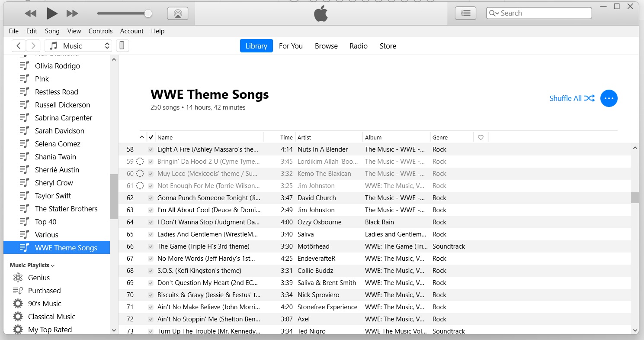The width and height of the screenshot is (644, 340).
Task: Click the Restless Road playlist icon
Action: coord(25,92)
